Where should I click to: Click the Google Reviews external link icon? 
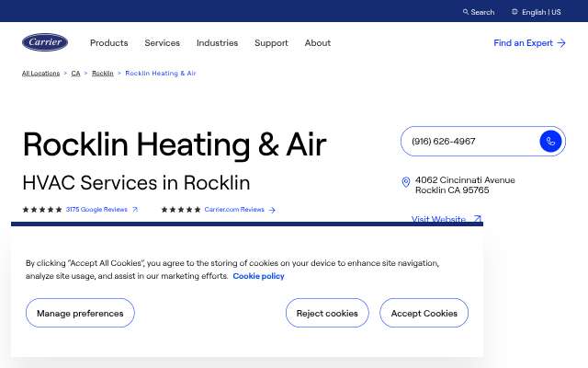point(135,210)
